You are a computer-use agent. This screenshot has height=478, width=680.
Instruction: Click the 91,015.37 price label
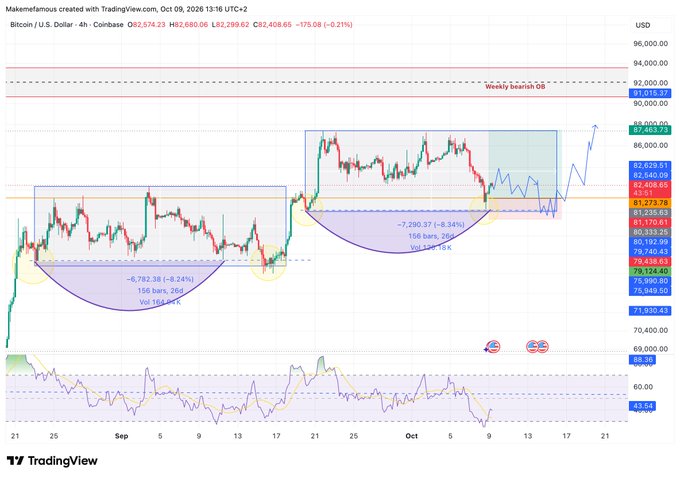coord(650,93)
